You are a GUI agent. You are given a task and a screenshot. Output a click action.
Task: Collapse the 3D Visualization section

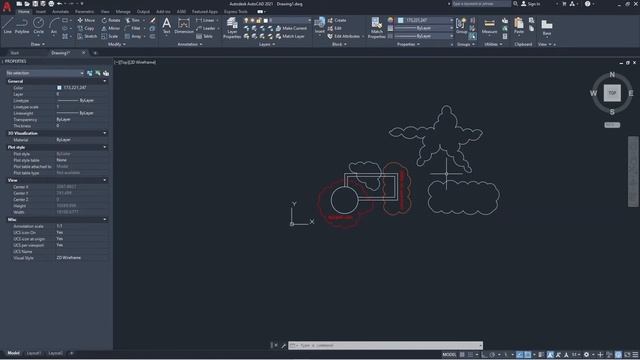(105, 133)
